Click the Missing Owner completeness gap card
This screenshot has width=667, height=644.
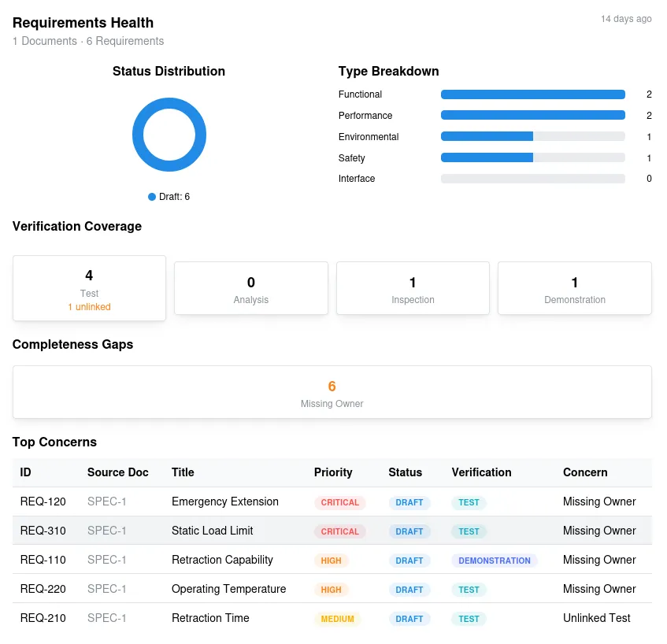coord(332,392)
